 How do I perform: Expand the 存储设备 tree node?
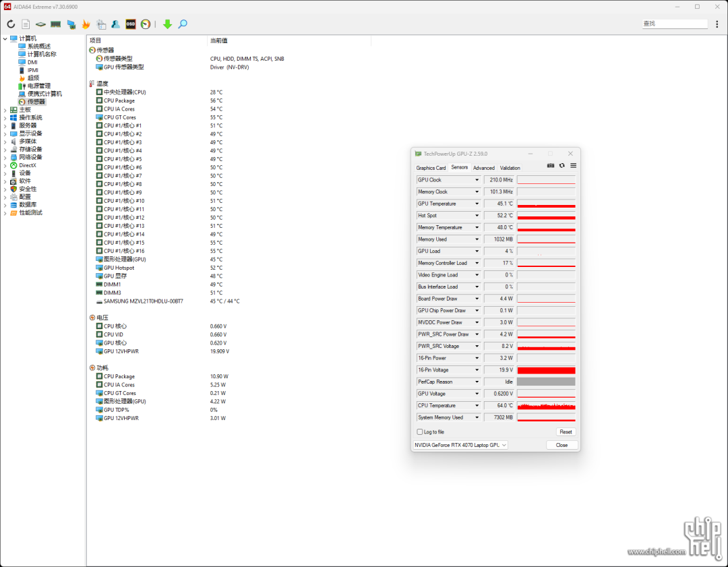click(x=5, y=150)
